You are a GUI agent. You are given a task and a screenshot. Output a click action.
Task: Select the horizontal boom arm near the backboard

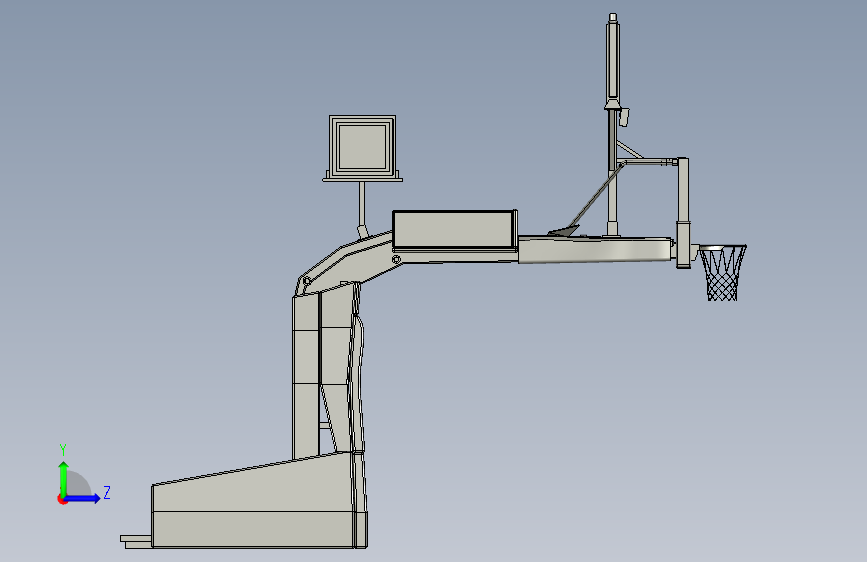[x=596, y=250]
